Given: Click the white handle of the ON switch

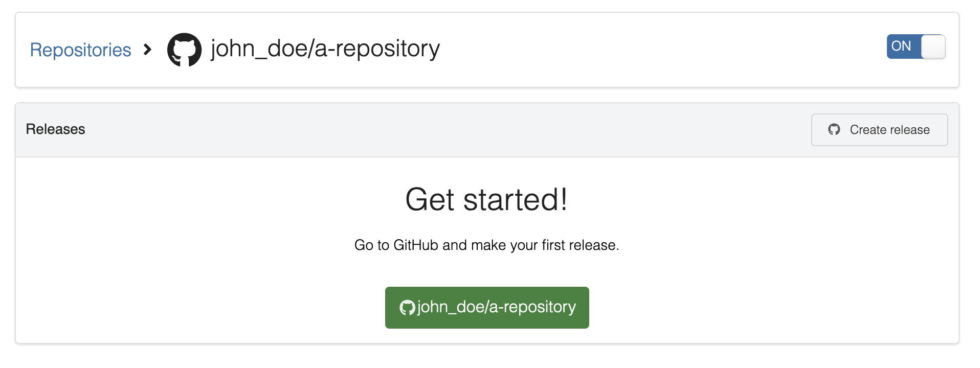Looking at the screenshot, I should 933,47.
